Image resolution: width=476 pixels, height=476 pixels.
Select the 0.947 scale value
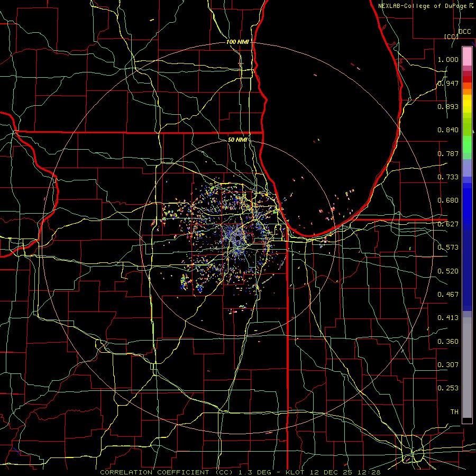click(448, 83)
